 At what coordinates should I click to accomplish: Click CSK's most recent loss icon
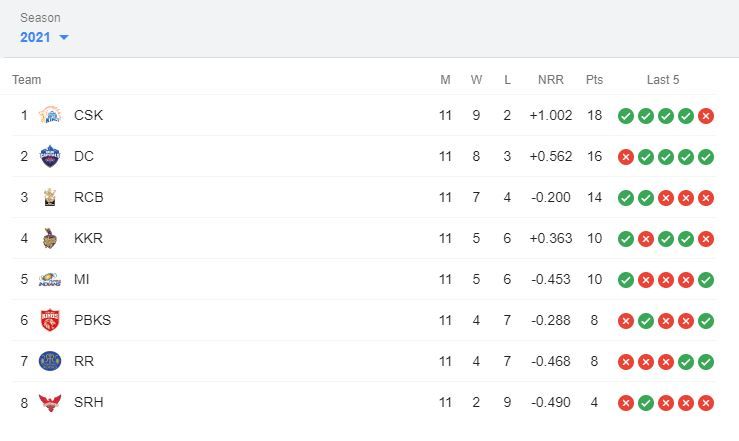pyautogui.click(x=706, y=116)
